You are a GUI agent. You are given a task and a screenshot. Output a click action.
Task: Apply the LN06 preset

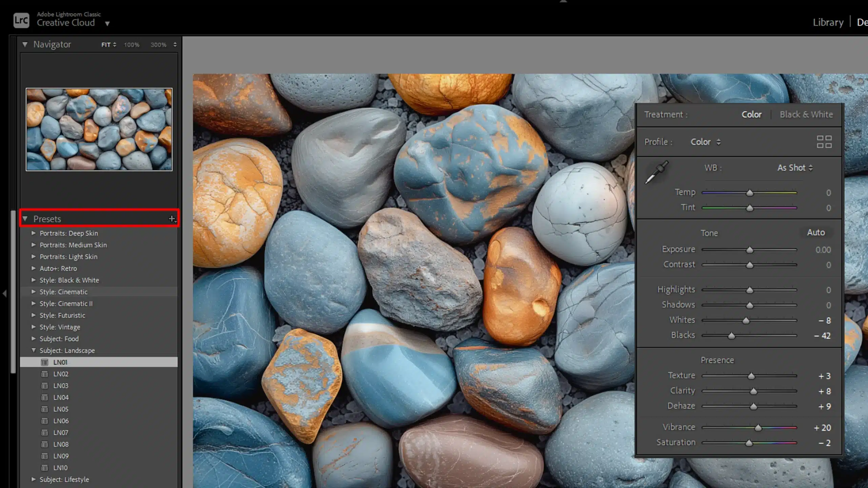click(99, 421)
